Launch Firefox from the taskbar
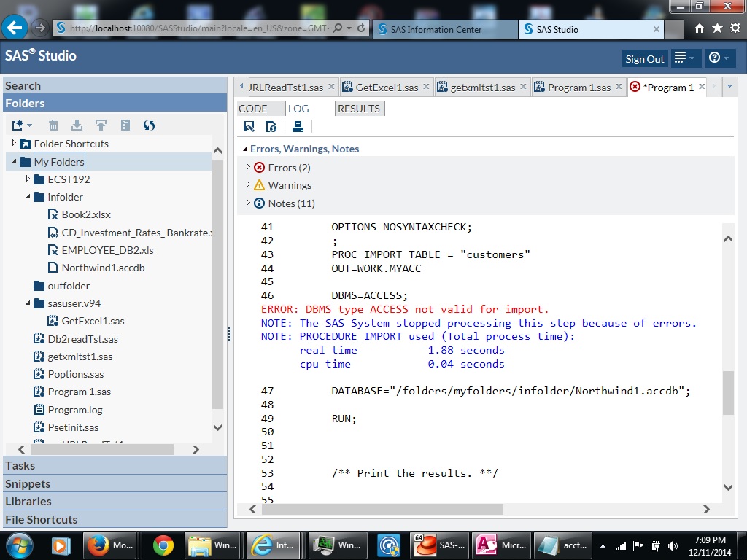This screenshot has width=747, height=560. (111, 545)
